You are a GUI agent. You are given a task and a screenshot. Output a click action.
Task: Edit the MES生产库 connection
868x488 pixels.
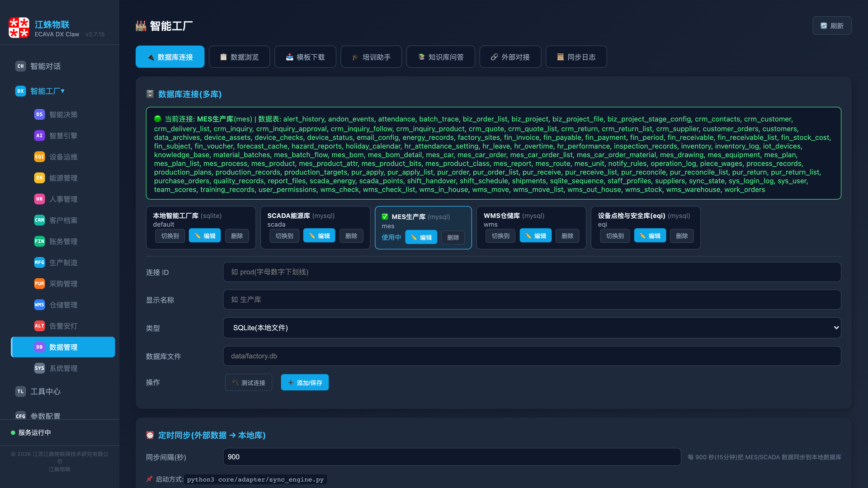point(421,237)
